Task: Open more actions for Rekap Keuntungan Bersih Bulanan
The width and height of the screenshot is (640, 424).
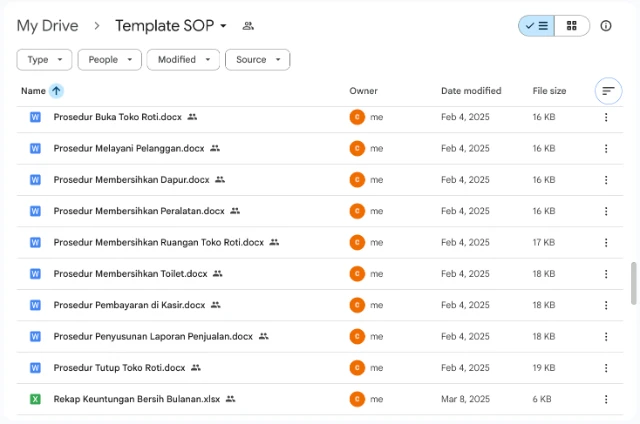Action: (606, 399)
